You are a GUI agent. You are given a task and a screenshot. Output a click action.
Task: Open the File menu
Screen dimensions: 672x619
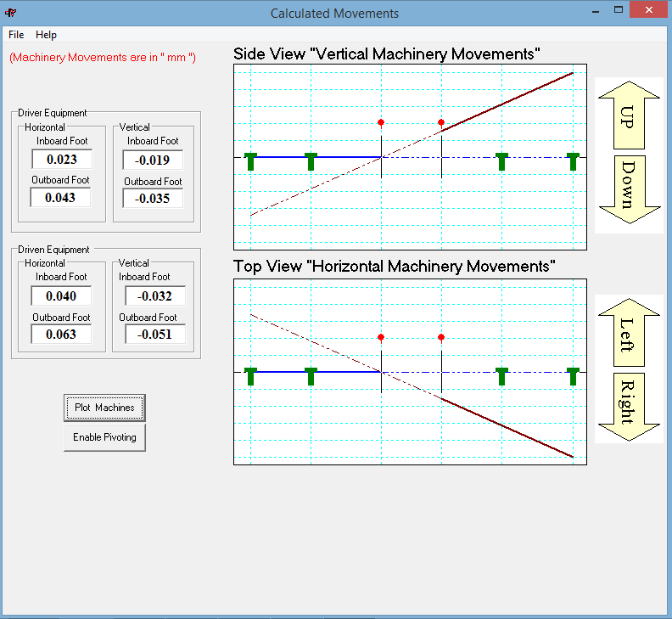16,35
